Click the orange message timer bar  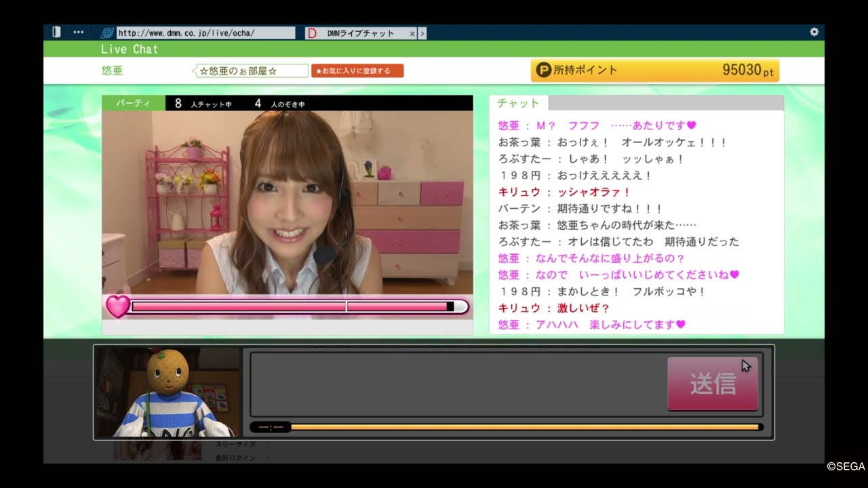(x=522, y=427)
